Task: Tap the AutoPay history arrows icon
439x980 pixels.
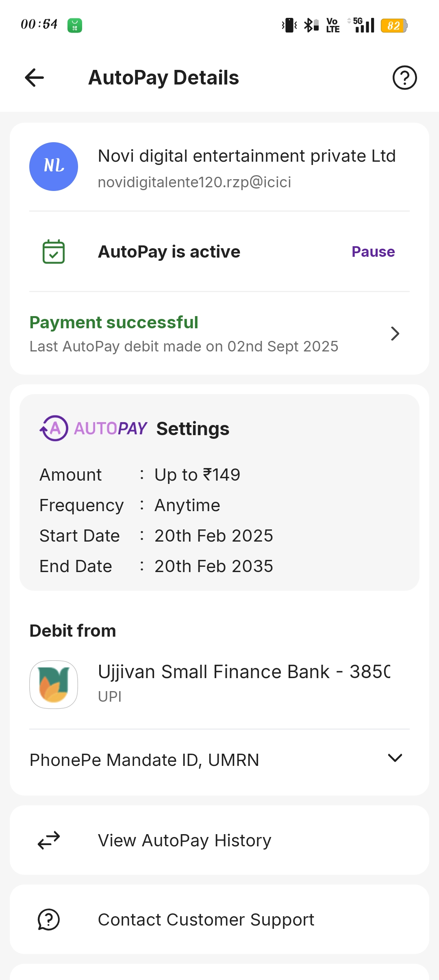Action: point(49,840)
